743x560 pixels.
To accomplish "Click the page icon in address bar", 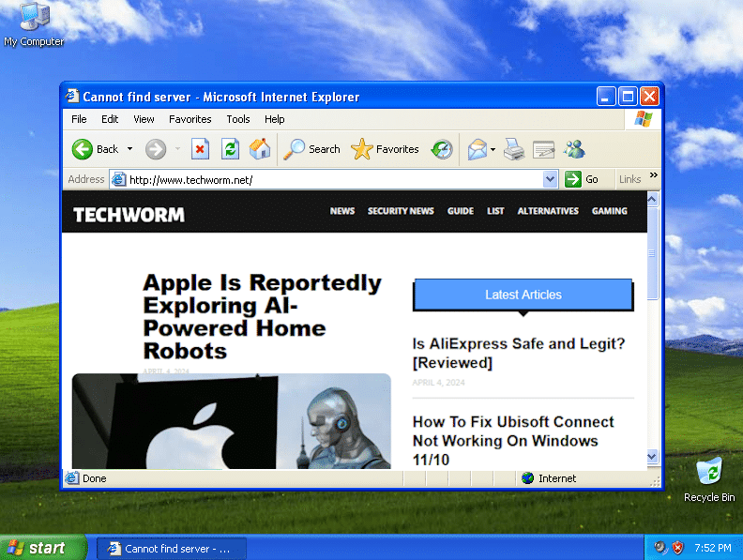I will 118,179.
